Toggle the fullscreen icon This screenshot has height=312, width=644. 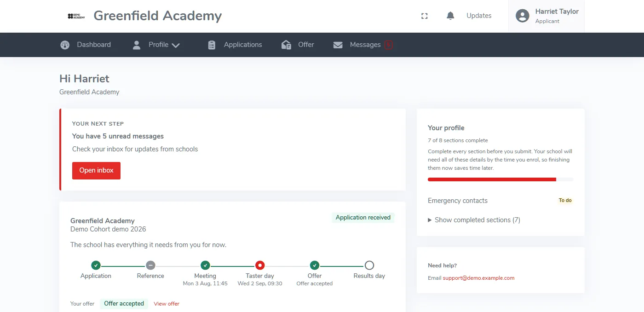pos(425,16)
